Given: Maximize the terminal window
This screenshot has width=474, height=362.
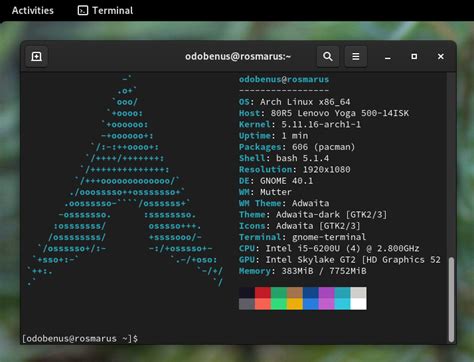Looking at the screenshot, I should 414,57.
